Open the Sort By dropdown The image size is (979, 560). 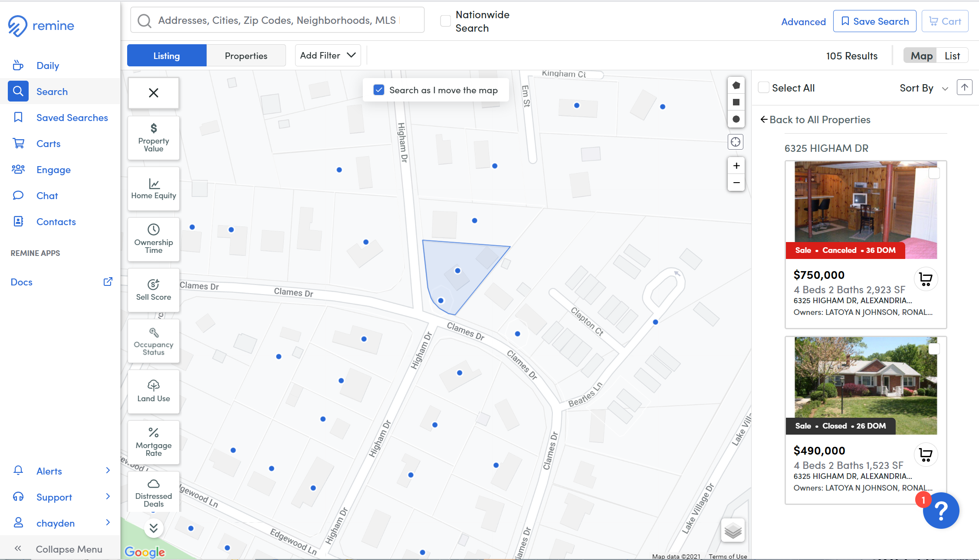(924, 88)
